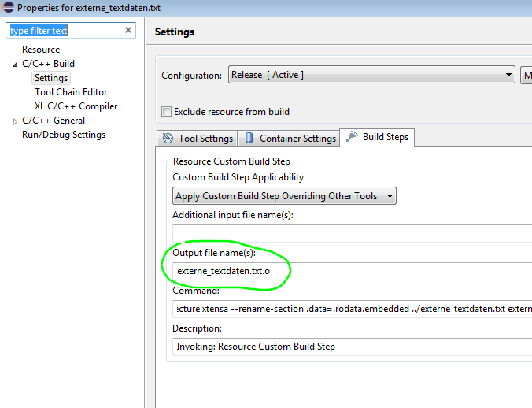The image size is (532, 408).
Task: Collapse the C/C++ Build tree node
Action: coord(15,64)
